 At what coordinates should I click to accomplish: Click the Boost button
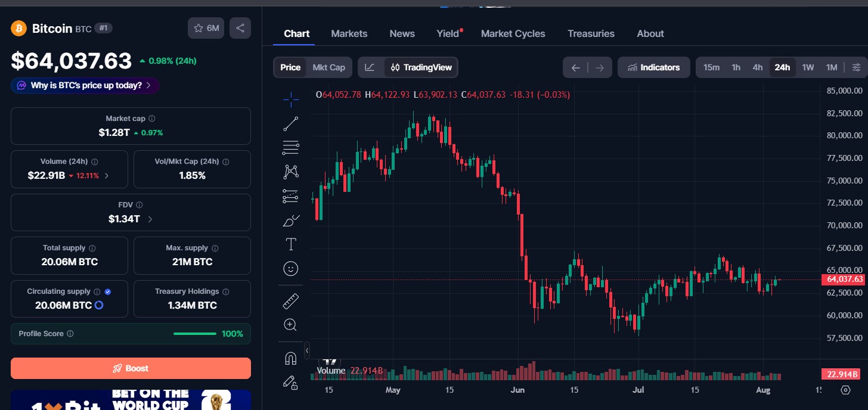[131, 368]
